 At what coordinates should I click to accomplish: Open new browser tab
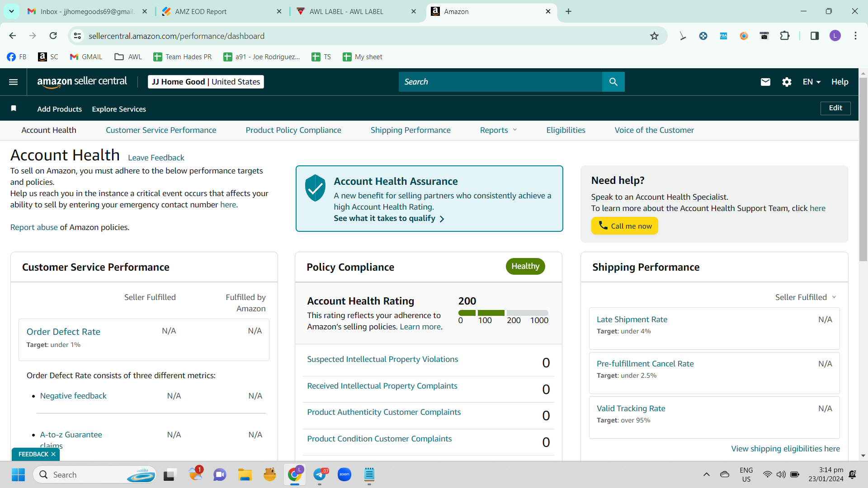click(568, 11)
